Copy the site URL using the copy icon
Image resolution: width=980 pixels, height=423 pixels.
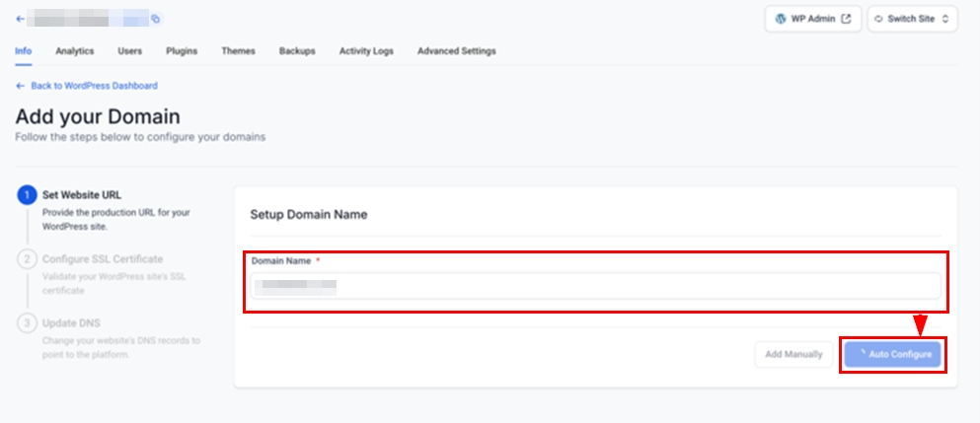pyautogui.click(x=155, y=19)
